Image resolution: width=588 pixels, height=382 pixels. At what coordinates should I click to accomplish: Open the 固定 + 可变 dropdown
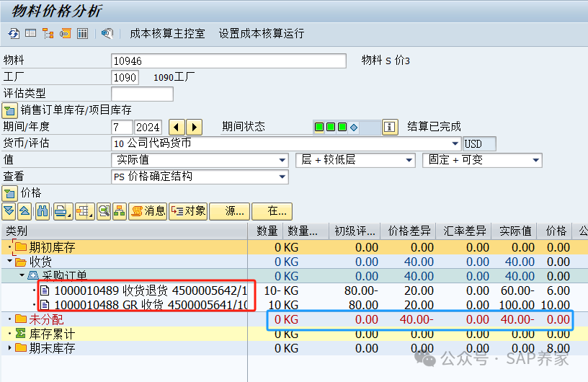point(536,160)
